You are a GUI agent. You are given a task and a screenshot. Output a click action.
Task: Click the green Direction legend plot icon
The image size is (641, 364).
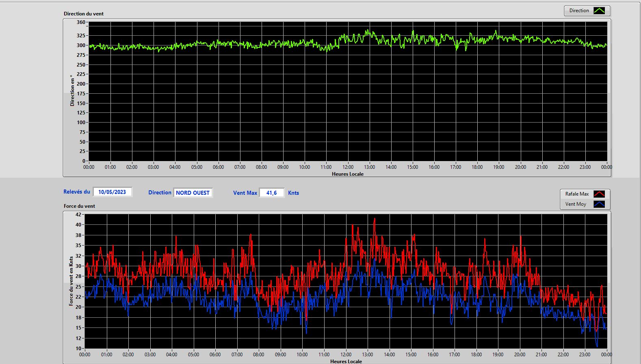[x=599, y=11]
